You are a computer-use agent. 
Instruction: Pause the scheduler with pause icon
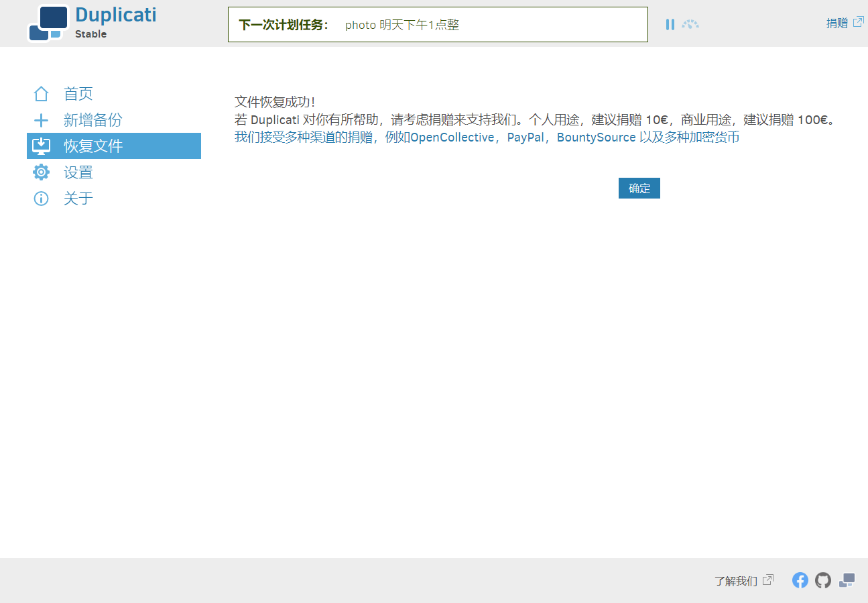pos(670,24)
